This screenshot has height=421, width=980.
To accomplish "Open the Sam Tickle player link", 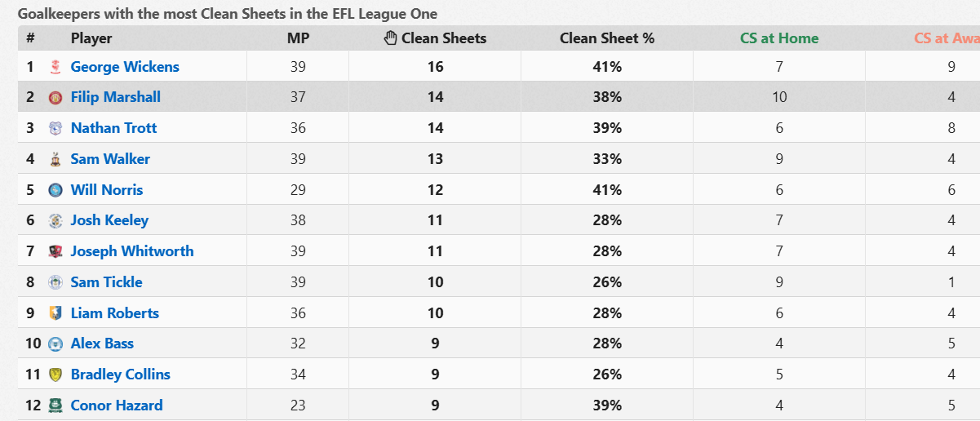I will [x=106, y=282].
